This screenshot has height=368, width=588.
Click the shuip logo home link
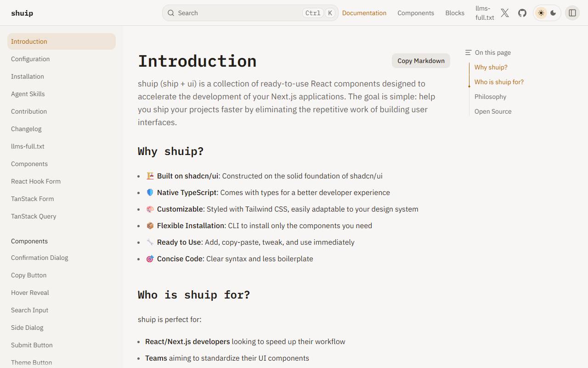tap(22, 13)
